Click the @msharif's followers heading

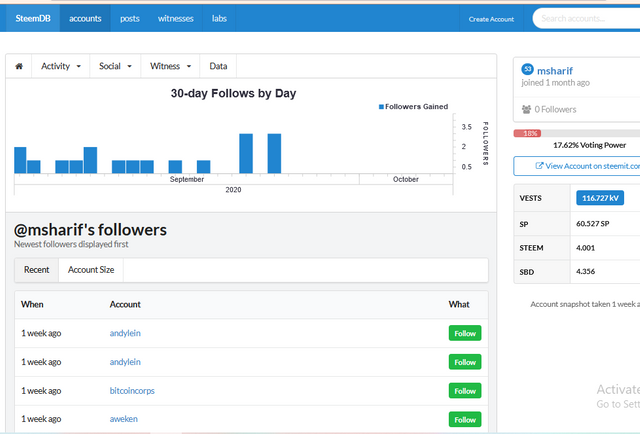point(90,230)
